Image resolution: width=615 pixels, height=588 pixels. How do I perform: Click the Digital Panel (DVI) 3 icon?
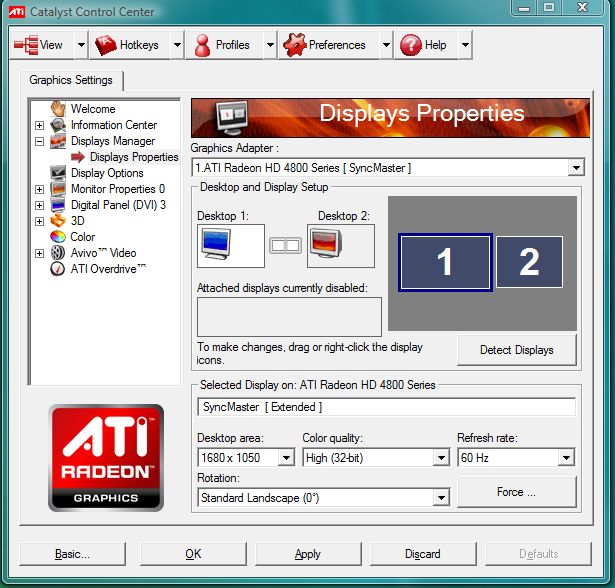[58, 205]
